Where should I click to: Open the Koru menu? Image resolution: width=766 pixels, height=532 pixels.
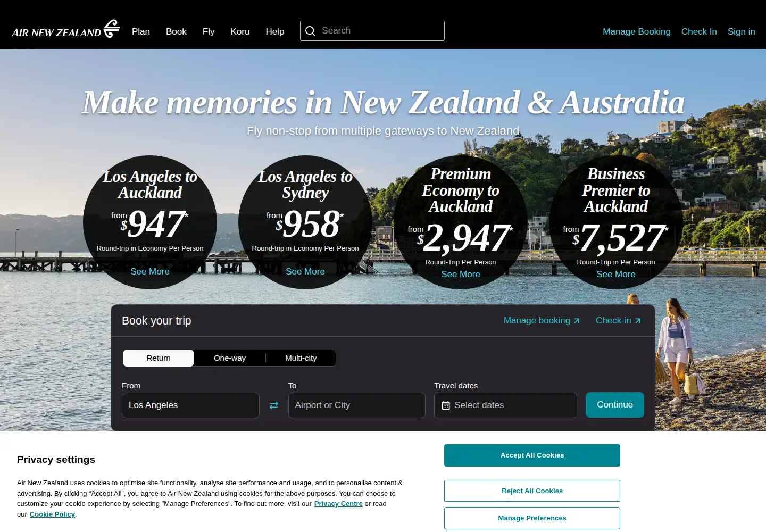pyautogui.click(x=240, y=31)
